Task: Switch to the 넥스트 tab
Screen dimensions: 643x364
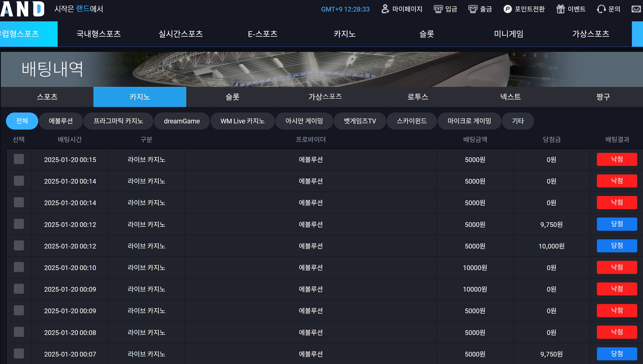Action: pos(511,97)
